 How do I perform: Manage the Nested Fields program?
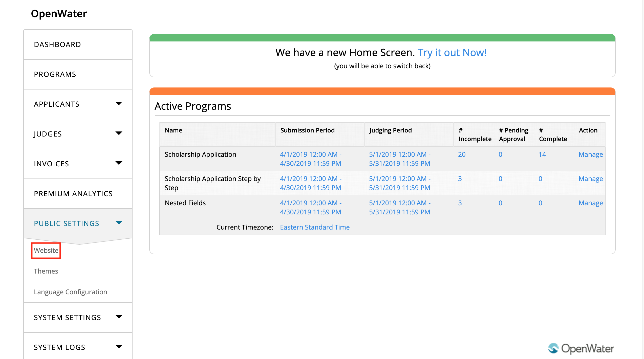[x=591, y=203]
